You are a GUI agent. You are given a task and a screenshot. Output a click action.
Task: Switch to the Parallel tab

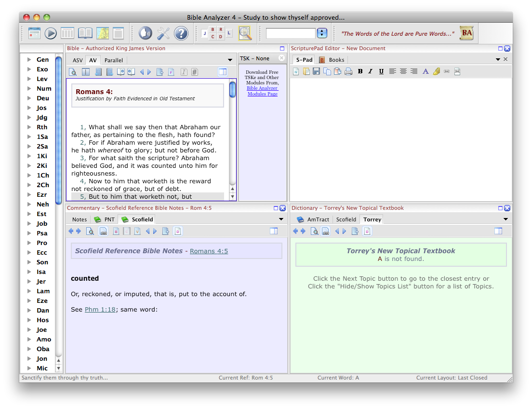coord(113,60)
